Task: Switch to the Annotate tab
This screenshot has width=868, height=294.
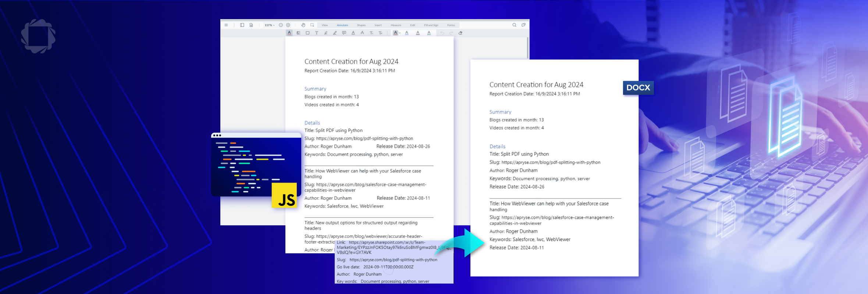Action: pos(342,25)
